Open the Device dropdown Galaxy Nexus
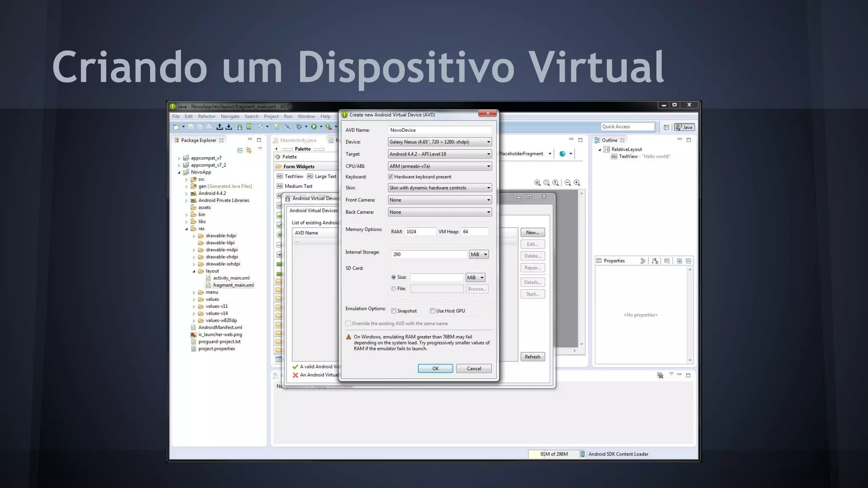The image size is (868, 488). click(x=440, y=142)
